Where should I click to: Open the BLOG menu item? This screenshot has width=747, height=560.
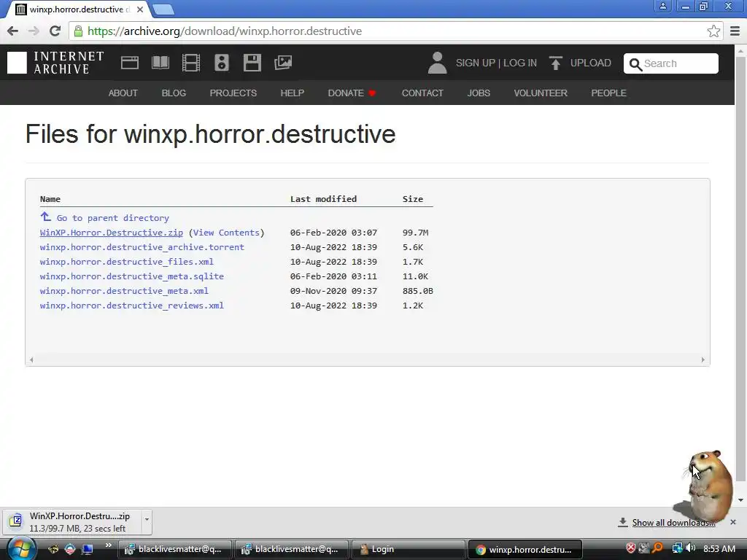174,93
